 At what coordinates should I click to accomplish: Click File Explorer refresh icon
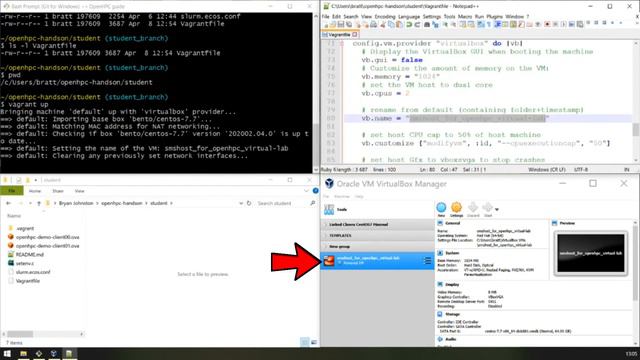(x=249, y=203)
